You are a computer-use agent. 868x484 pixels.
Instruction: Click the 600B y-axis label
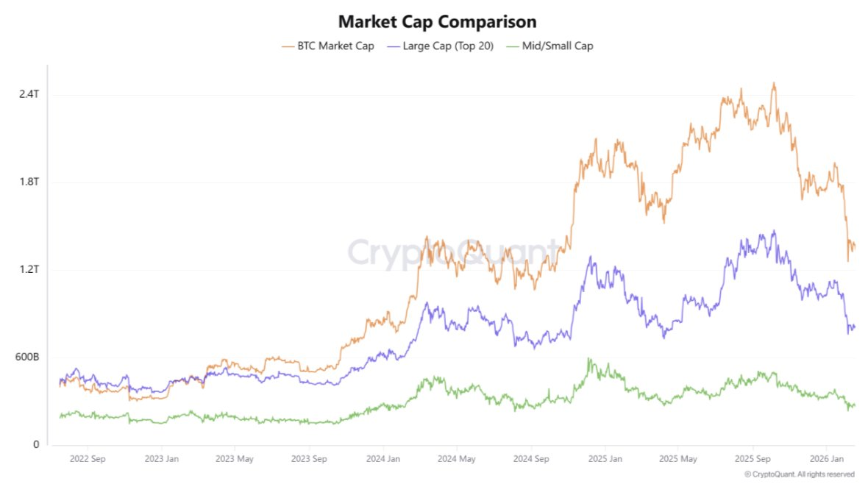point(26,357)
